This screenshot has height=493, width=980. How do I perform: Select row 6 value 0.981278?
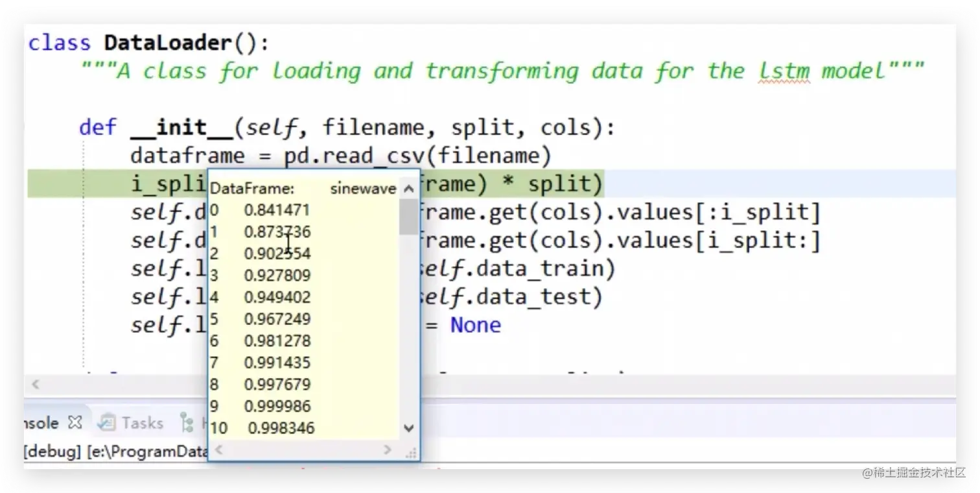(277, 341)
